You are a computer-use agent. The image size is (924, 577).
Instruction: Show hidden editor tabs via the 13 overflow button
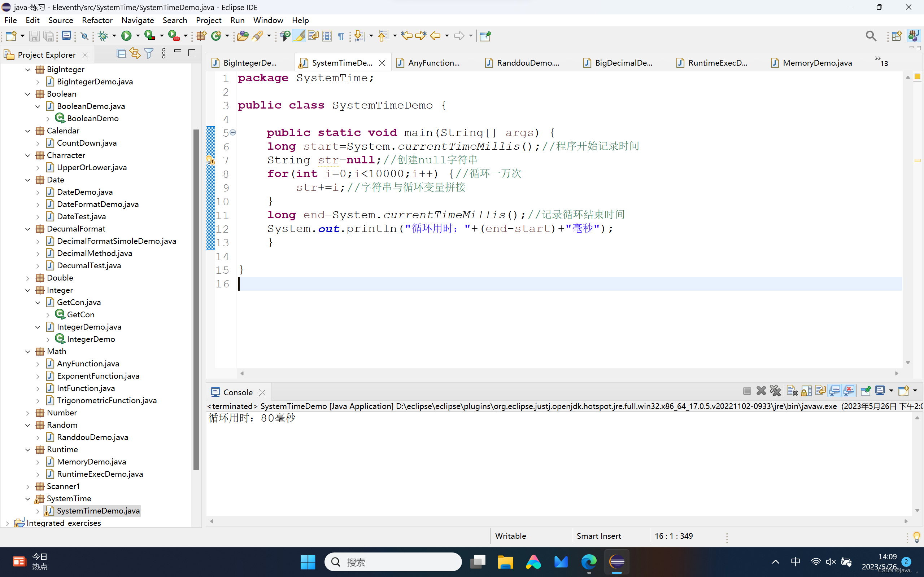(x=881, y=61)
